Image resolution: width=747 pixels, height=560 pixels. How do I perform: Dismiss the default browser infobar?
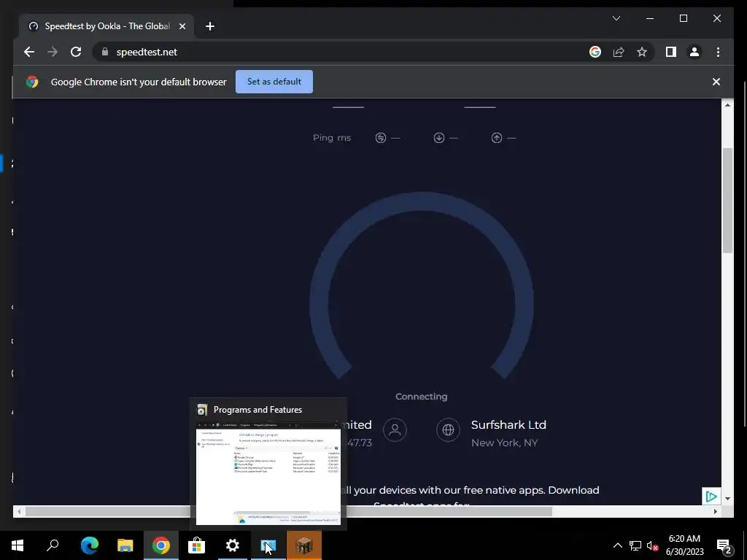[716, 82]
